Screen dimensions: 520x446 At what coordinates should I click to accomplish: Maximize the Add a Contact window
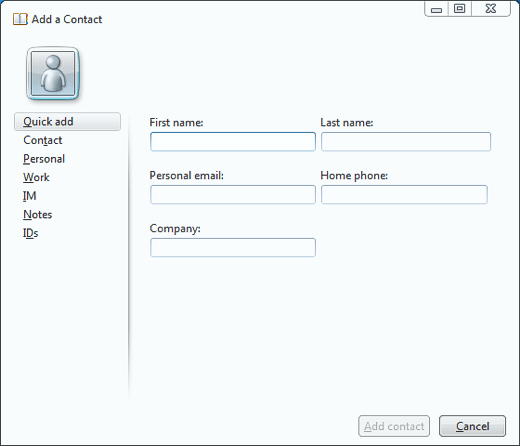point(460,9)
